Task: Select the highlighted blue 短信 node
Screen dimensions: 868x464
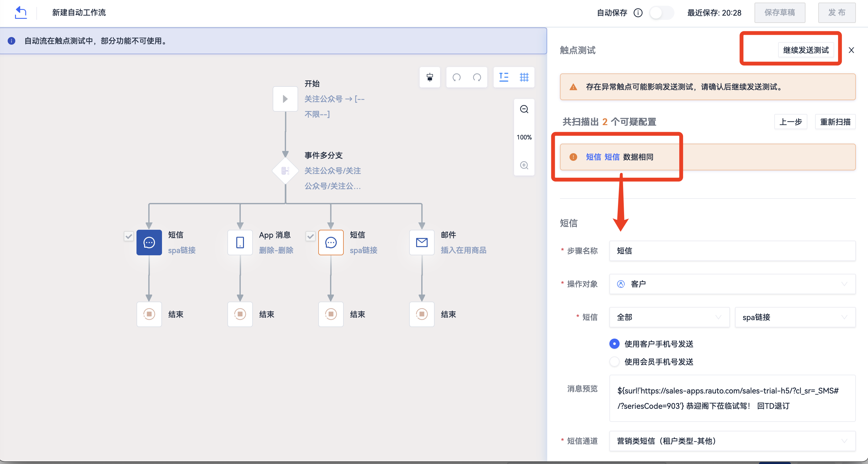Action: point(149,243)
